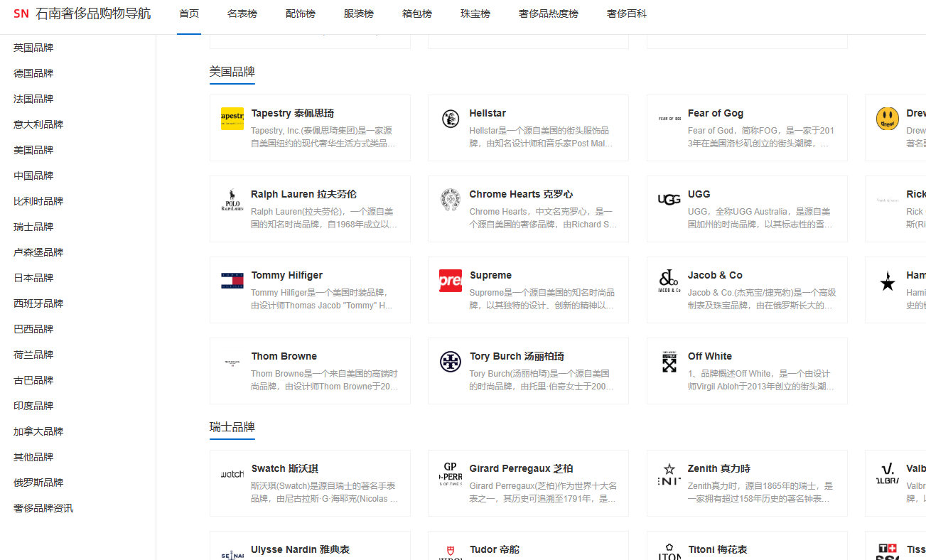Go to 瑞士品牌 in the sidebar
926x560 pixels.
33,227
